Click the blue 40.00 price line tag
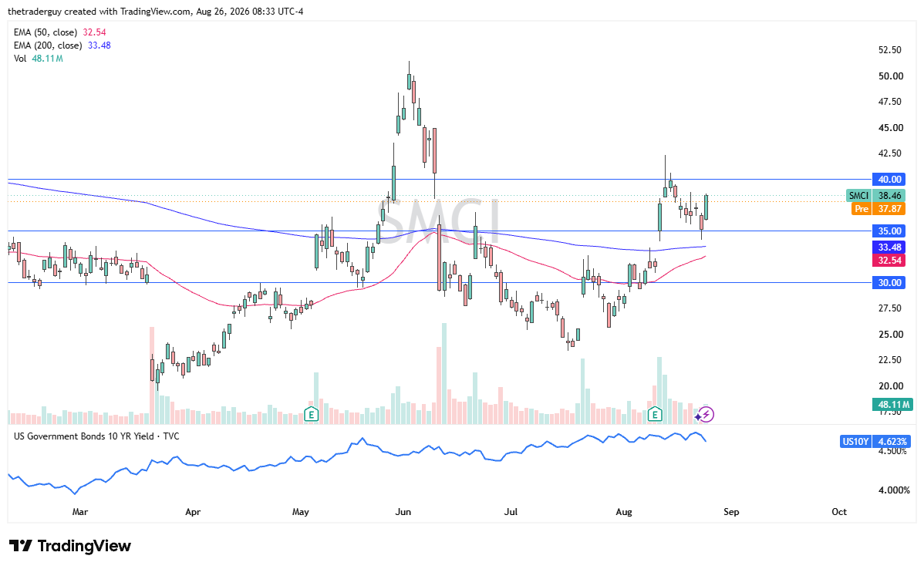 889,179
